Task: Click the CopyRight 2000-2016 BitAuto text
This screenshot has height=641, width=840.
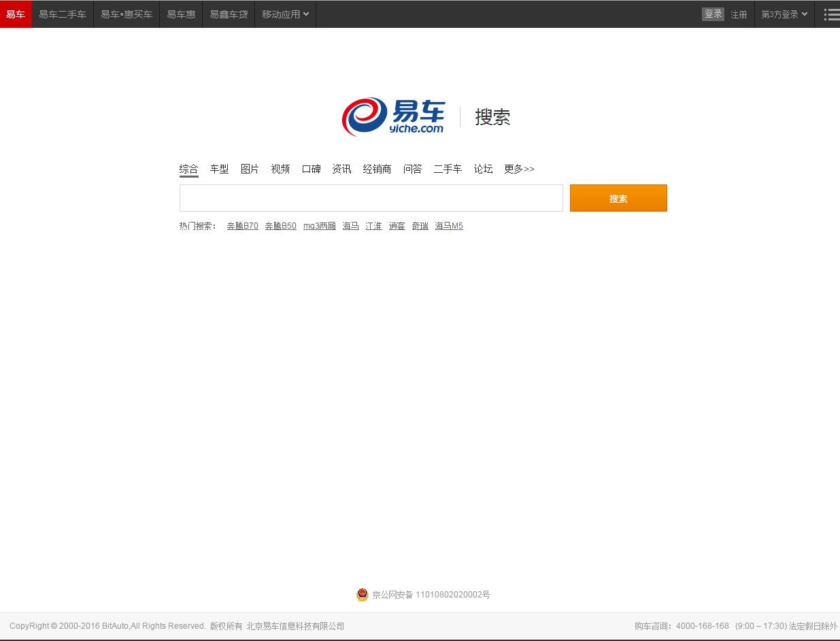Action: click(107, 626)
